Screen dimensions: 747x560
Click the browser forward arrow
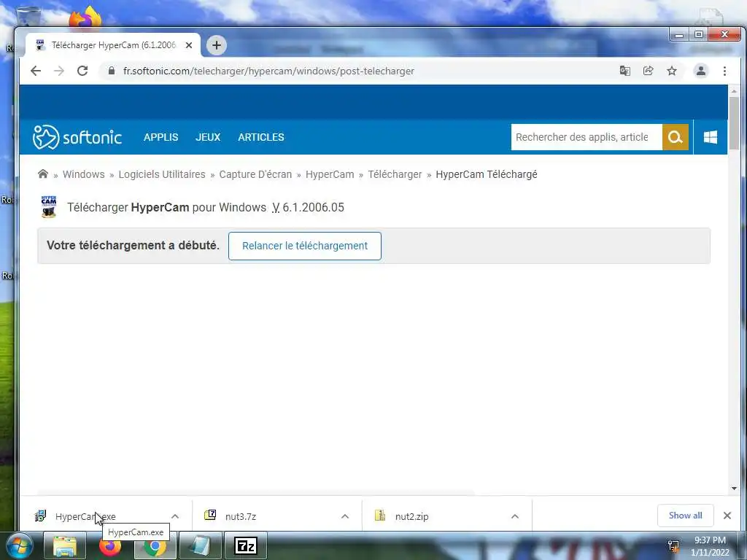59,71
